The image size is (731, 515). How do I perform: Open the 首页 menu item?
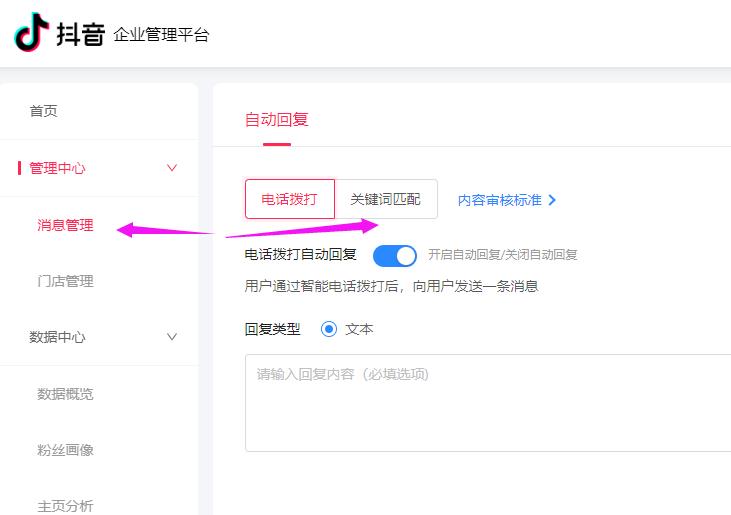point(43,111)
